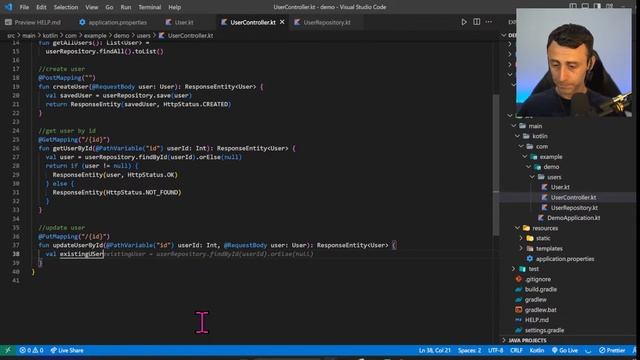640x360 pixels.
Task: Open the View menu
Action: click(91, 7)
